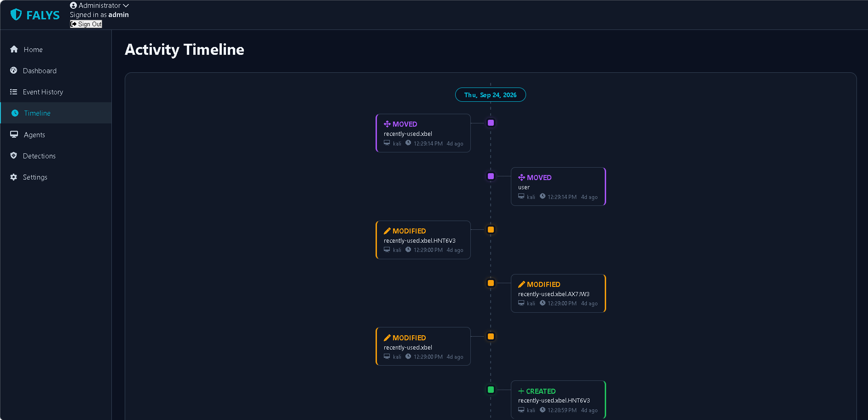Open the Home page
Image resolution: width=868 pixels, height=420 pixels.
coord(56,49)
